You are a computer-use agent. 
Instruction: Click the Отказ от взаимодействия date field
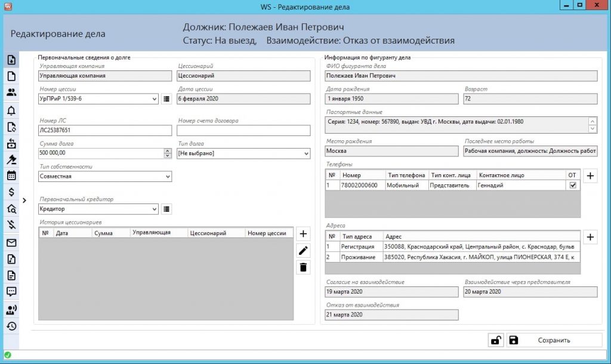(391, 314)
